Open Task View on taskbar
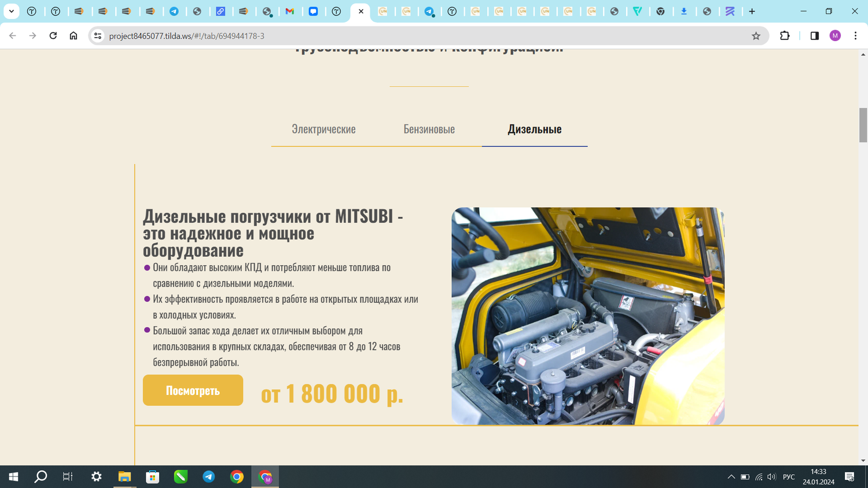Viewport: 868px width, 488px height. (x=68, y=476)
